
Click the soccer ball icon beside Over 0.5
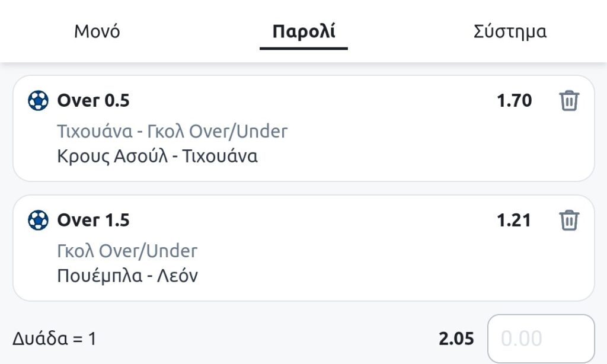(x=38, y=101)
